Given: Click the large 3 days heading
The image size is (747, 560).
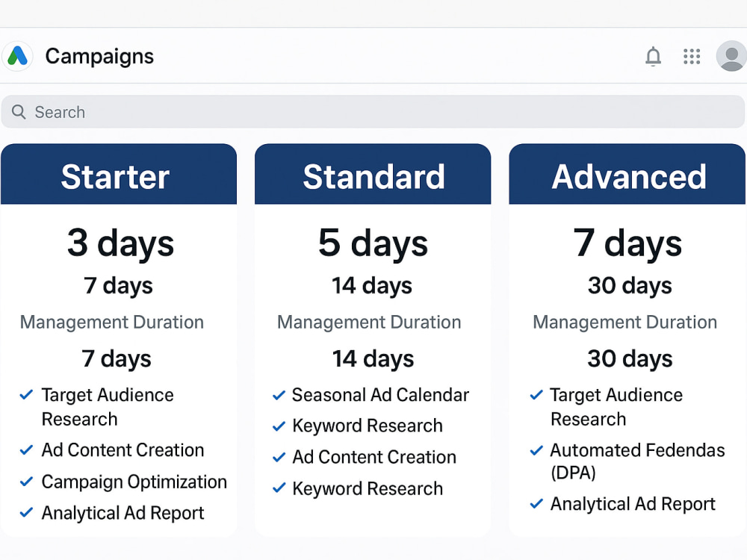Looking at the screenshot, I should 120,243.
